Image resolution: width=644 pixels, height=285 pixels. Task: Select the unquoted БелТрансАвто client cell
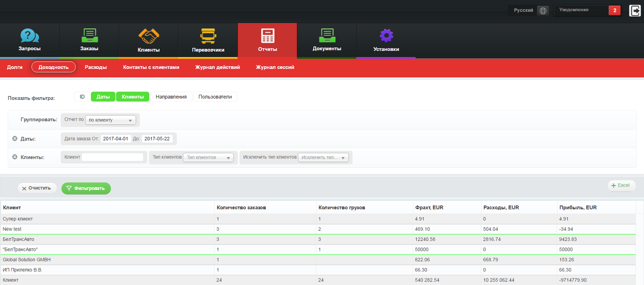(x=19, y=239)
